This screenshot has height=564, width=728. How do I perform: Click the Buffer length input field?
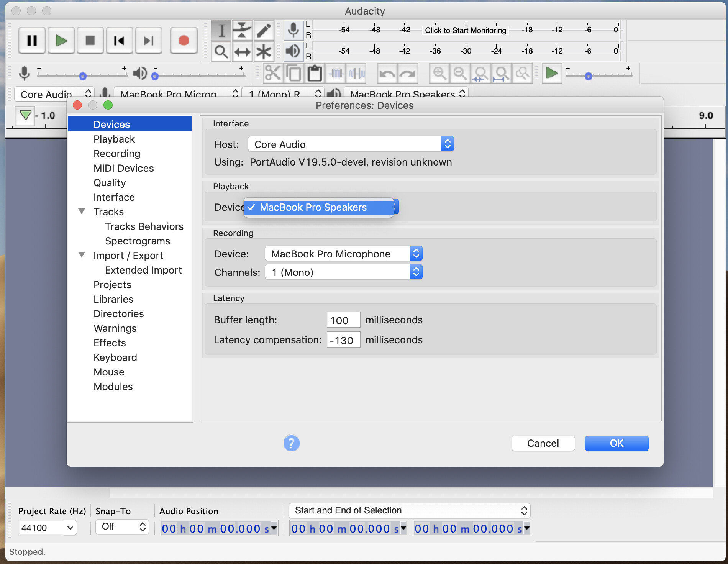[343, 320]
